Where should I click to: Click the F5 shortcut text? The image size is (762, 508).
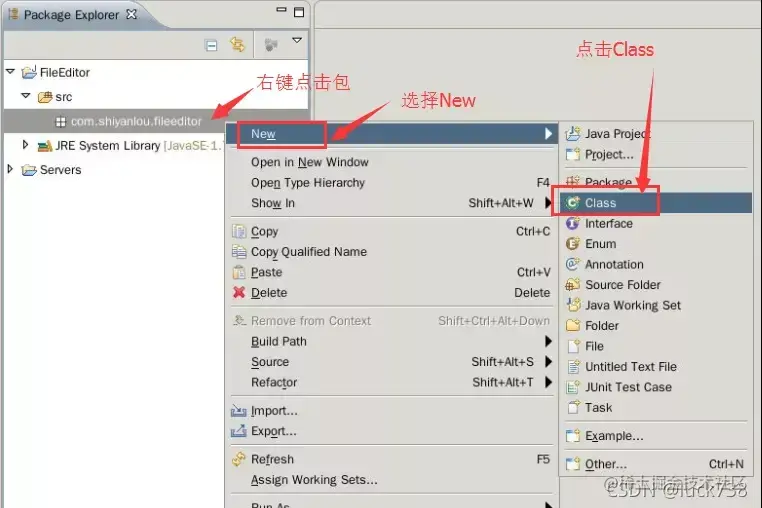tap(543, 459)
